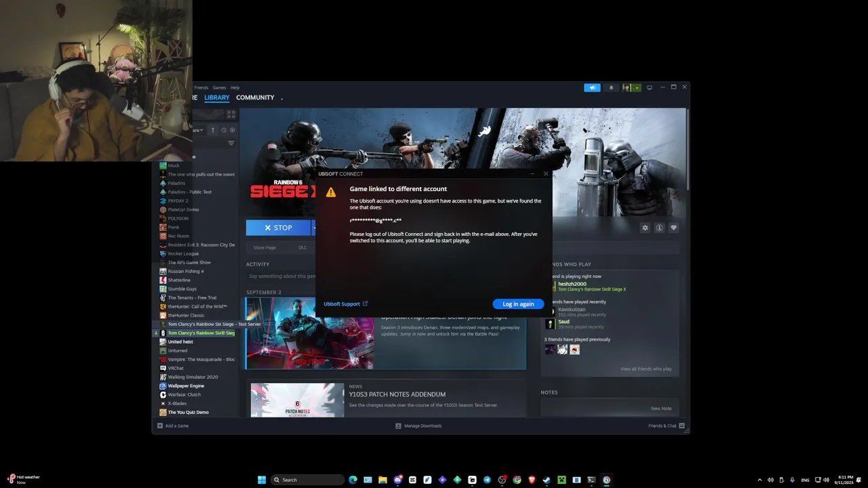Click Add a Game
The width and height of the screenshot is (868, 488).
point(173,426)
